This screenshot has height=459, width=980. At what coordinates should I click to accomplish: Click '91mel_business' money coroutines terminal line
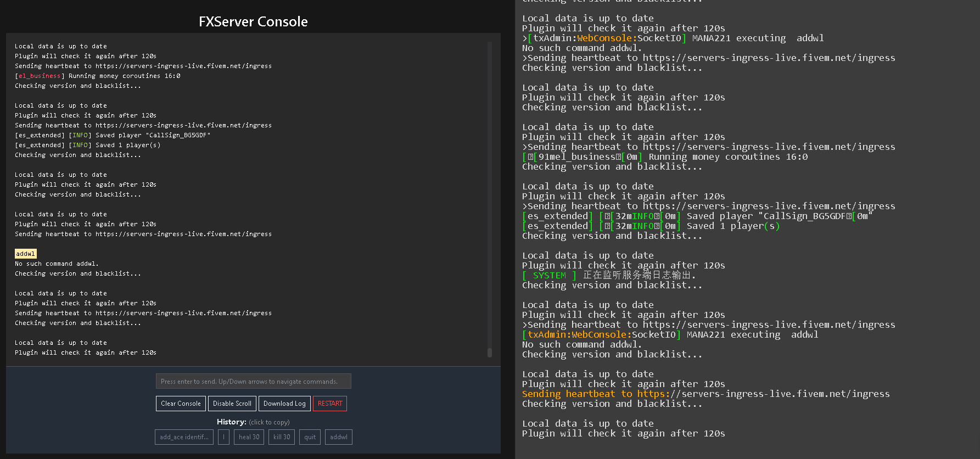pos(665,156)
